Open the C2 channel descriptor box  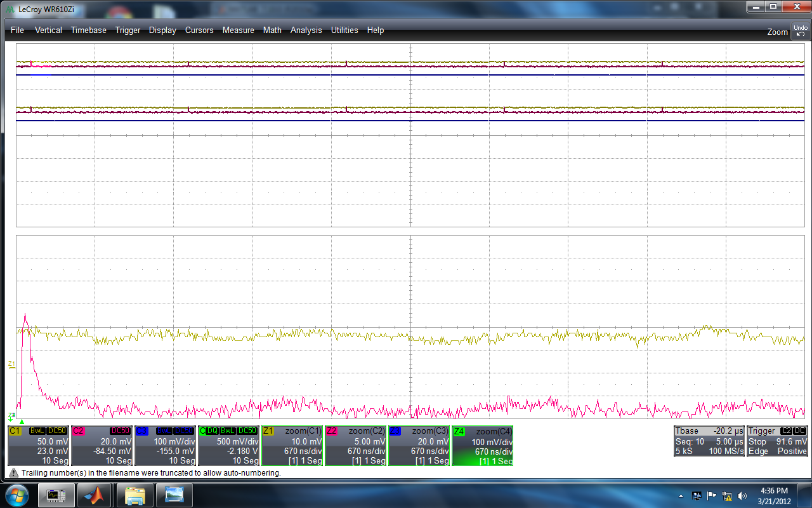pos(101,446)
